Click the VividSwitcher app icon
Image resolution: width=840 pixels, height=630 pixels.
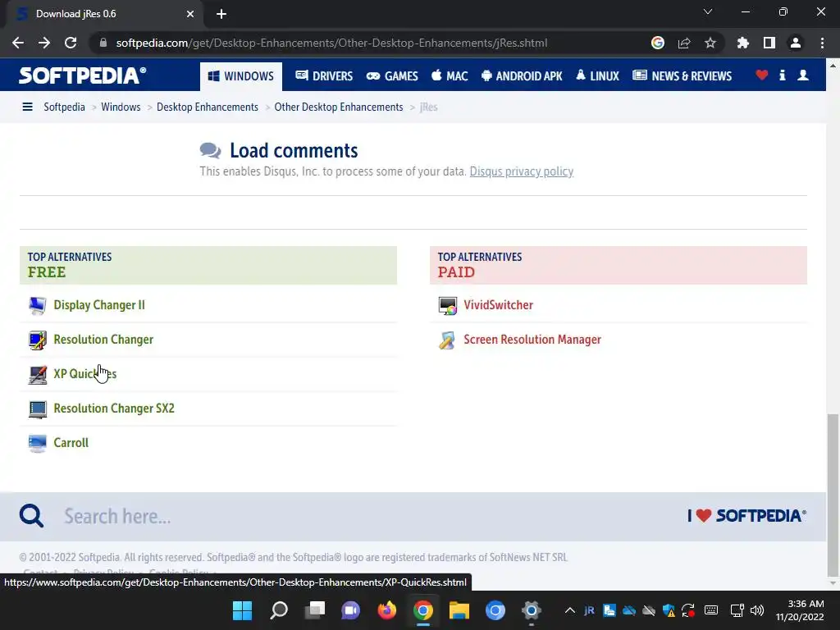pos(447,305)
